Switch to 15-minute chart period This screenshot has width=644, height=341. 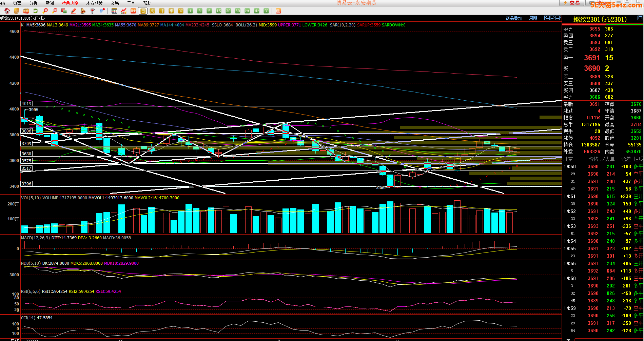[x=219, y=11]
